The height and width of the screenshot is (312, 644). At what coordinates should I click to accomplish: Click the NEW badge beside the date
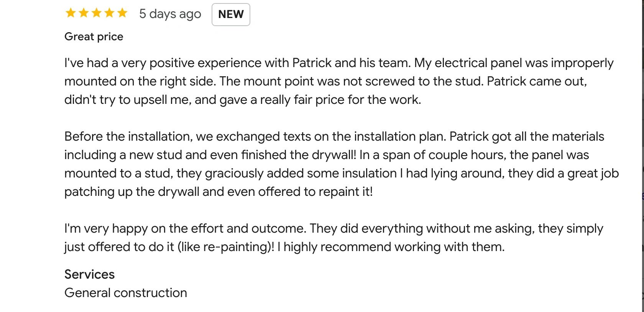tap(231, 15)
